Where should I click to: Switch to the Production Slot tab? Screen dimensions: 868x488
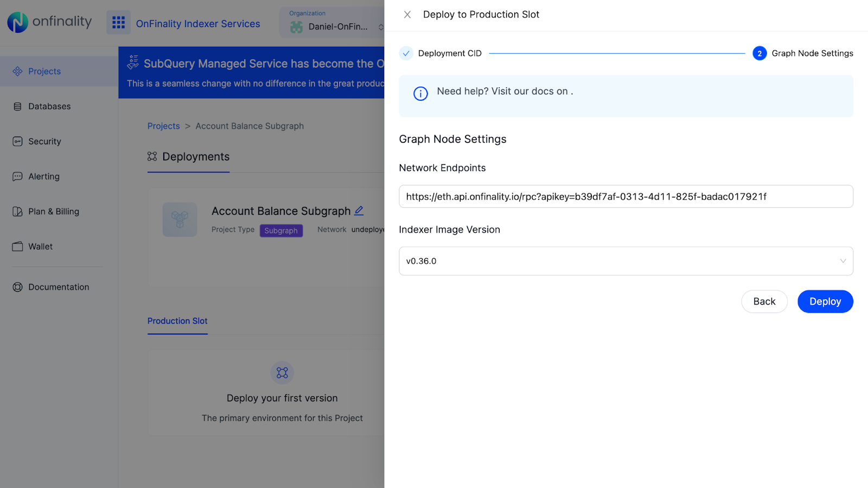[x=177, y=321]
